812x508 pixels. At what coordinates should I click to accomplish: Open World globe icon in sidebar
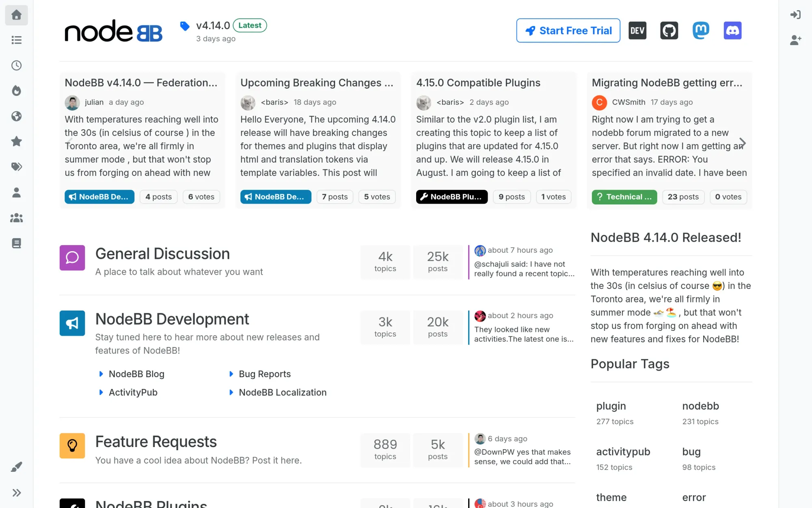[16, 116]
